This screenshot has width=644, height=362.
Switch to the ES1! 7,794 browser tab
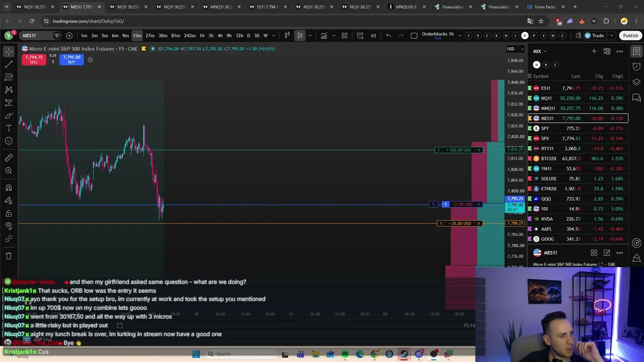click(x=267, y=7)
